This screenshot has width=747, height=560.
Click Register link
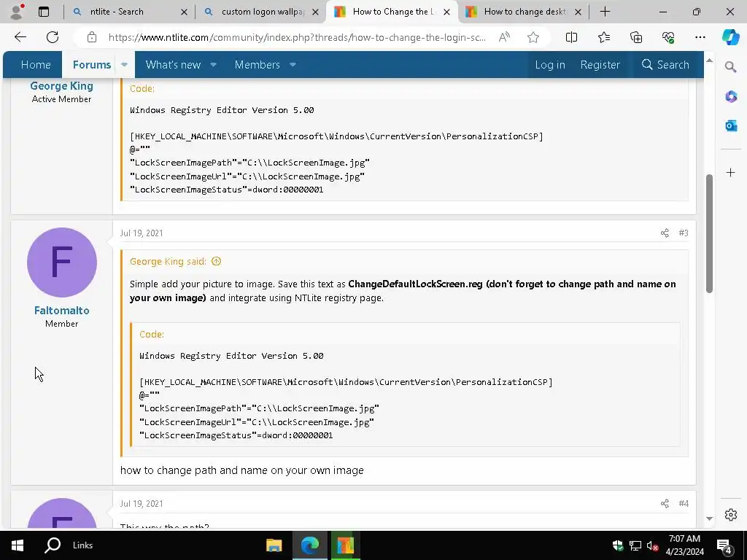click(600, 64)
